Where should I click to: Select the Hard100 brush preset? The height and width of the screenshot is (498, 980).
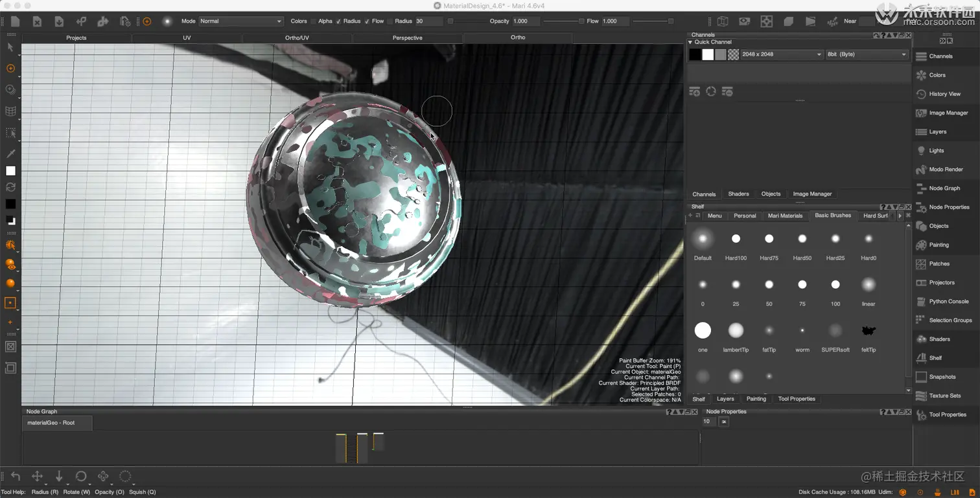(736, 245)
